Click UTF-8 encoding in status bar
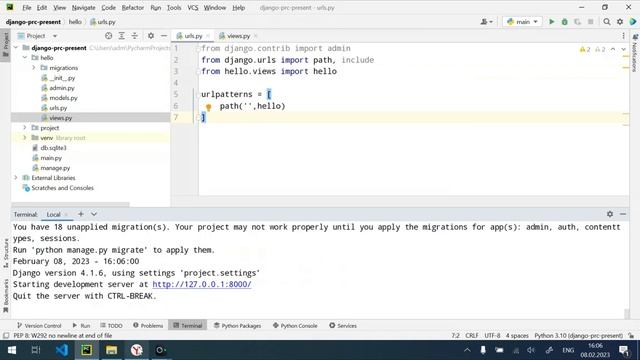 (492, 336)
